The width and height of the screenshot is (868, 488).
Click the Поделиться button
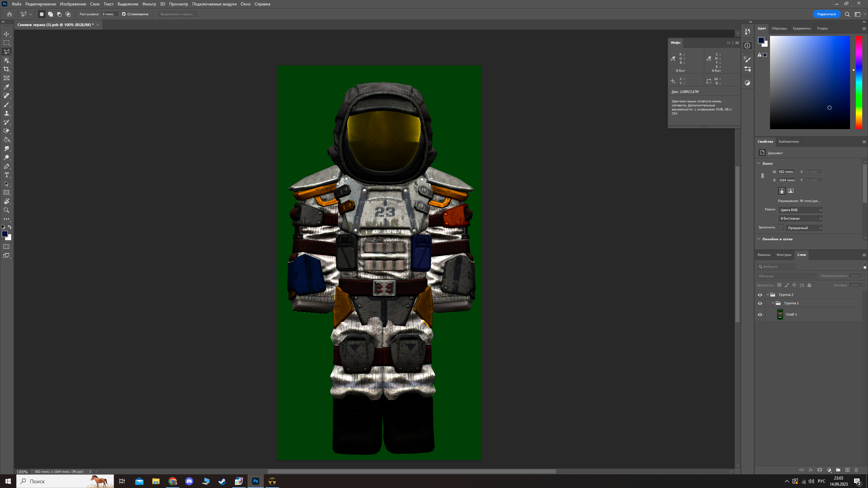click(x=826, y=14)
